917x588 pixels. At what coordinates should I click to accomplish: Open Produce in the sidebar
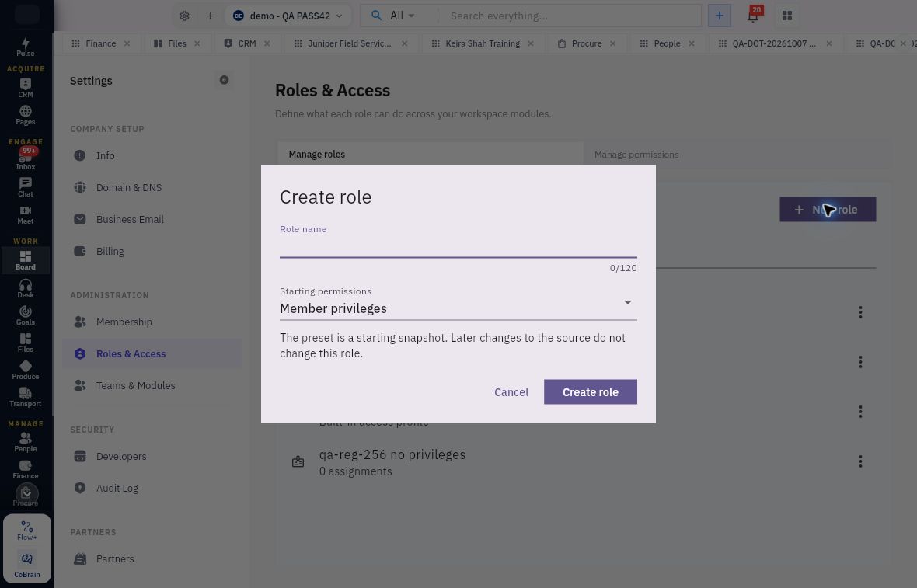point(25,370)
